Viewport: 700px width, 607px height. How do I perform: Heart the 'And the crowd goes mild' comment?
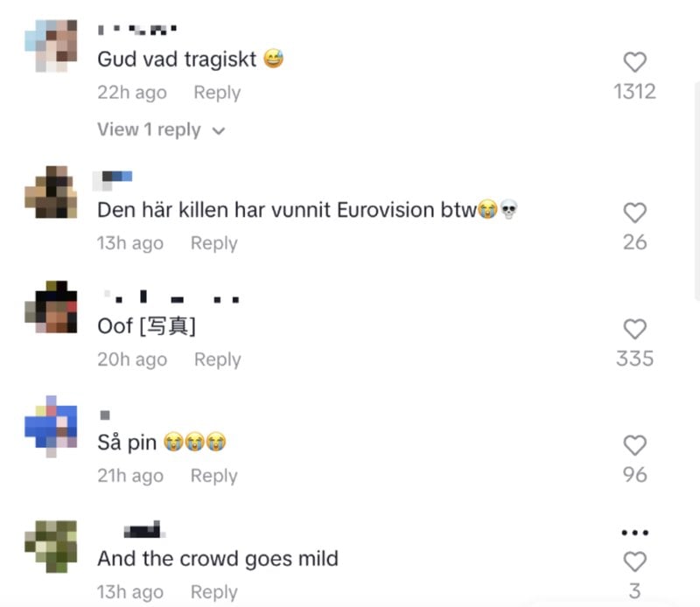635,562
